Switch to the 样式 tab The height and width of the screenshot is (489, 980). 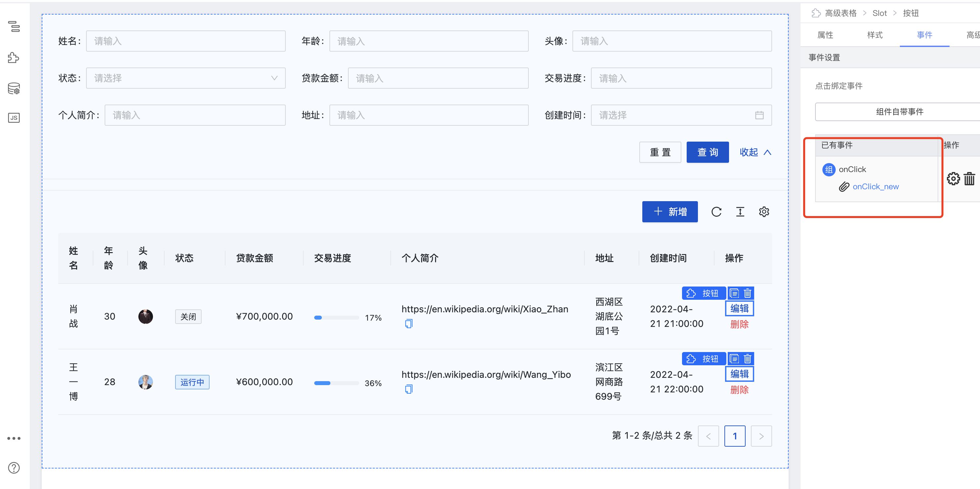click(x=874, y=35)
